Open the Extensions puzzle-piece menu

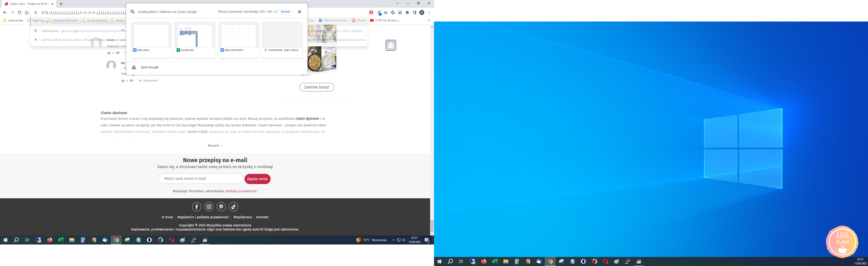click(407, 12)
